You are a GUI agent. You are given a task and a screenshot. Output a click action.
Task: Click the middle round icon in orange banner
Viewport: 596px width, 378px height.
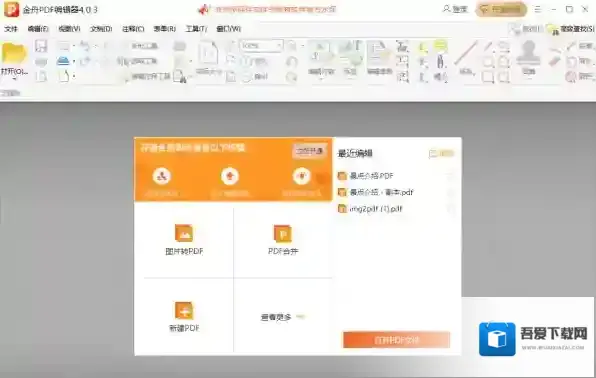point(230,176)
